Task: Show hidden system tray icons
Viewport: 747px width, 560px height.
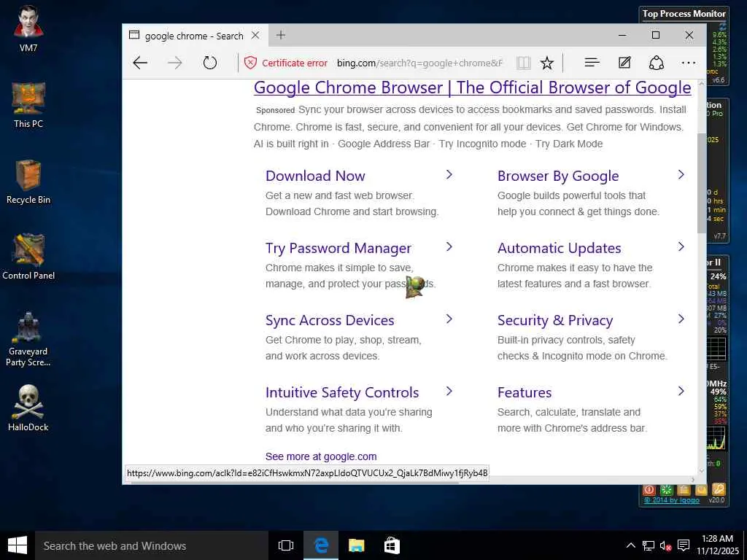Action: click(630, 545)
